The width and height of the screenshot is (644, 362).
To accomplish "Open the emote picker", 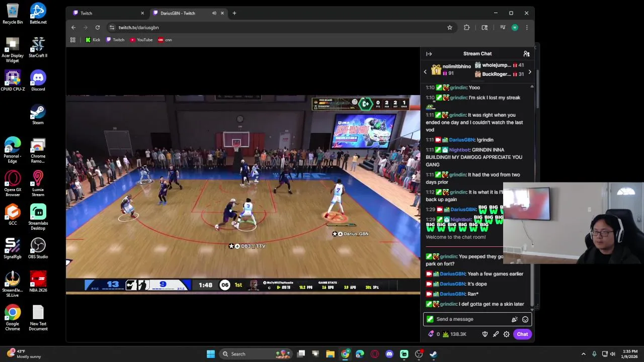I will click(525, 319).
